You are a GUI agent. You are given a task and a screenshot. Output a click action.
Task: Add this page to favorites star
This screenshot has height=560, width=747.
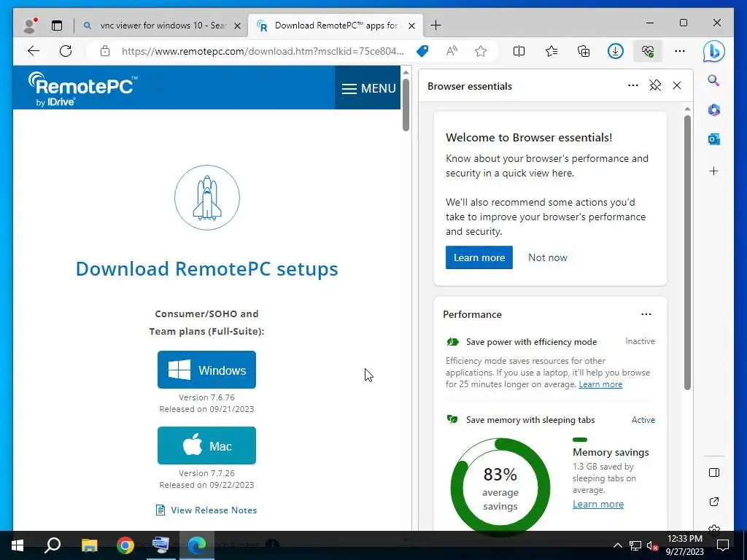click(x=481, y=51)
